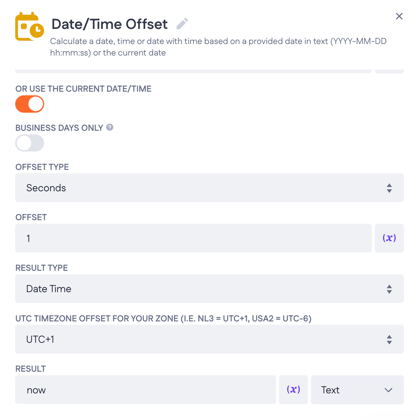Click the Date/Time Offset calendar icon

(29, 27)
